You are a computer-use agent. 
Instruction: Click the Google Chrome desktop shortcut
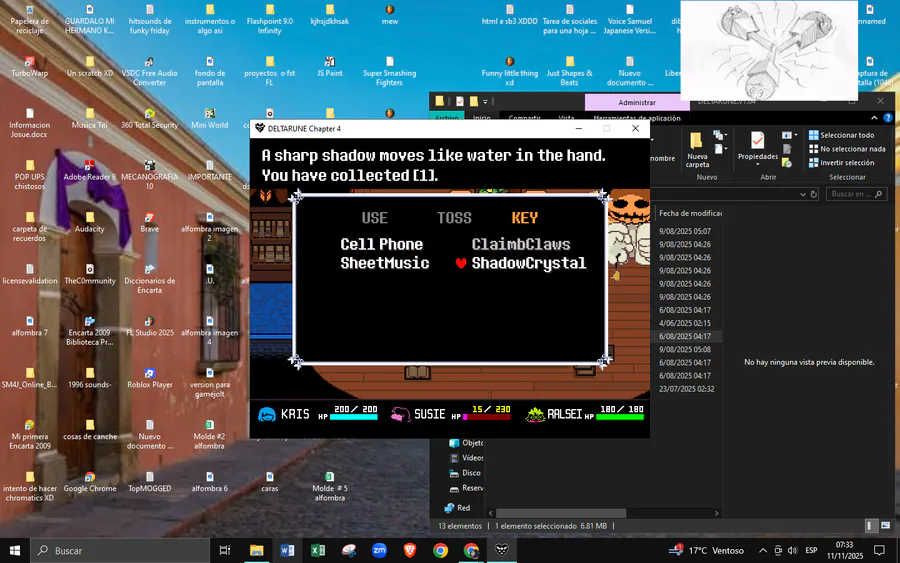90,482
